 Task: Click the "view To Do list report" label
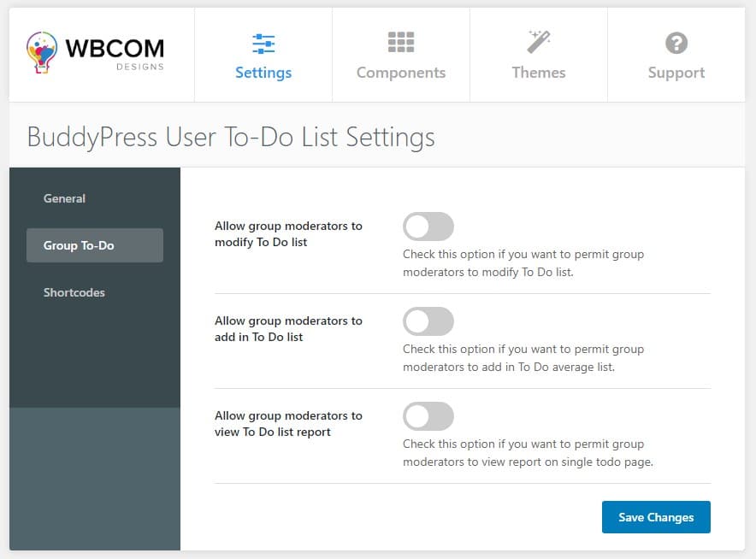tap(288, 424)
